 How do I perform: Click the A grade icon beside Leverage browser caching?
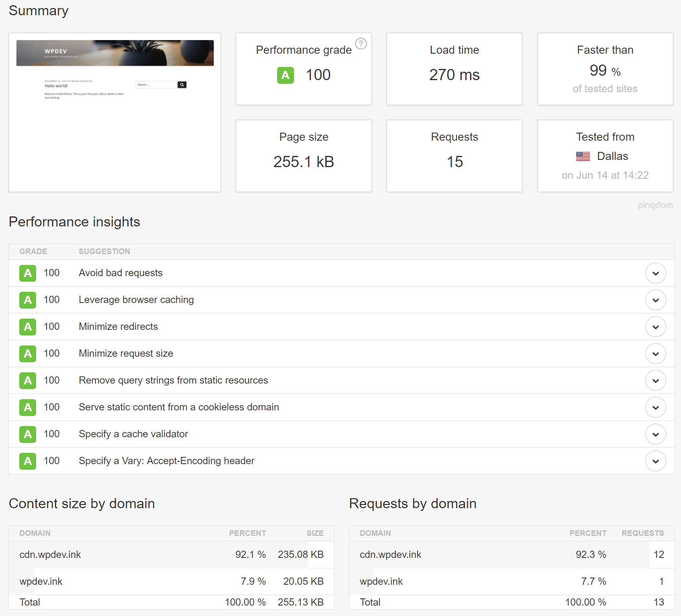click(27, 300)
